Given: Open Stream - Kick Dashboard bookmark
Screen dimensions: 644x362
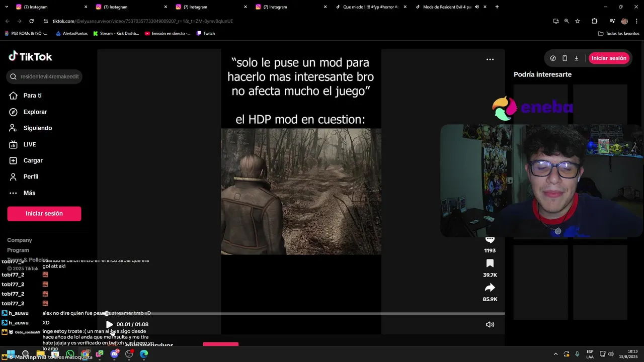Looking at the screenshot, I should tap(116, 34).
